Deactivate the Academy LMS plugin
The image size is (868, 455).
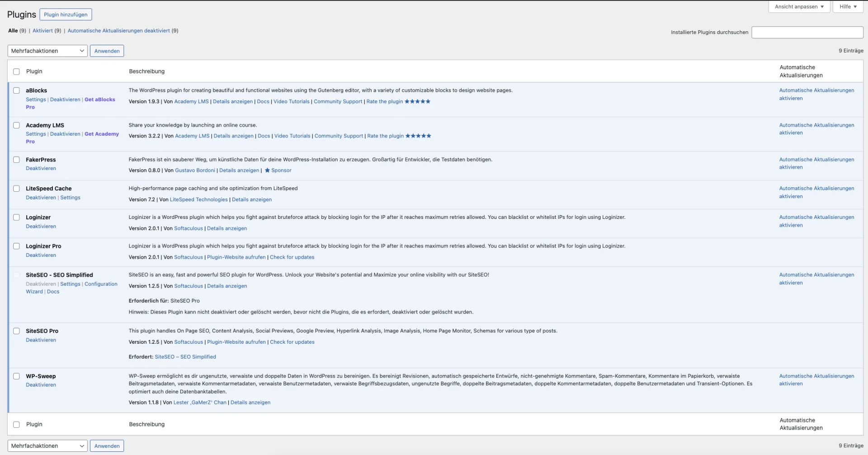[x=65, y=134]
